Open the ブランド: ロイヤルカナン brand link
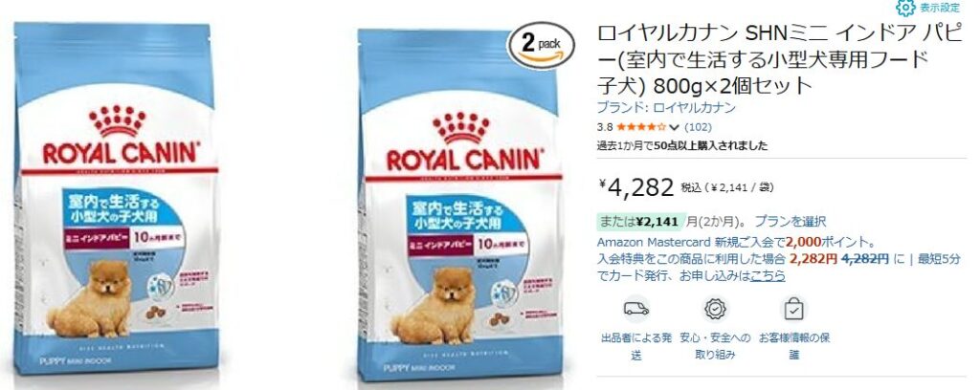Viewport: 980px width, 390px height. pos(666,107)
